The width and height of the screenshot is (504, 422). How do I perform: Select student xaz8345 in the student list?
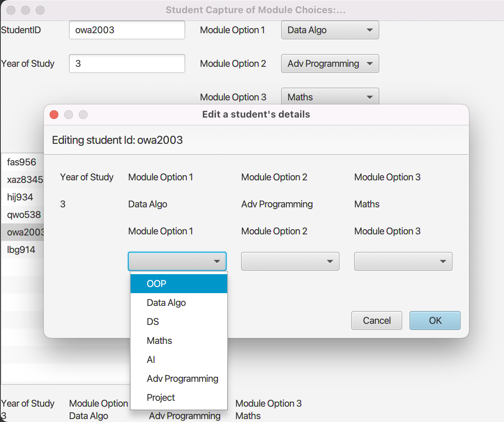[x=24, y=180]
